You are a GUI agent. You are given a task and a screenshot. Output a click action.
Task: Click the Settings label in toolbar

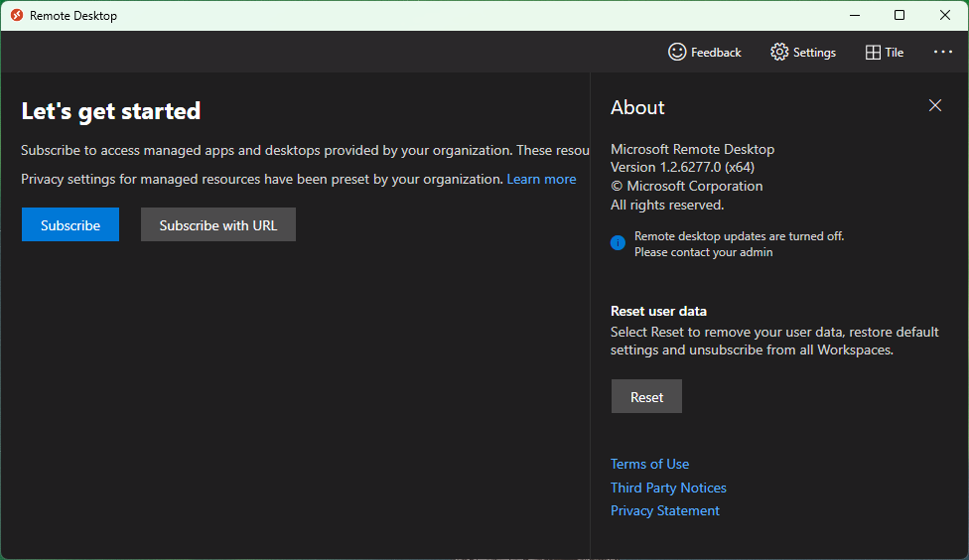coord(814,53)
